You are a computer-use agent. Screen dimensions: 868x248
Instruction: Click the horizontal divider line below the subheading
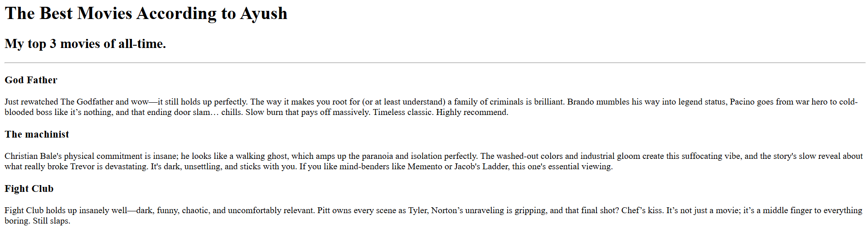coord(434,63)
